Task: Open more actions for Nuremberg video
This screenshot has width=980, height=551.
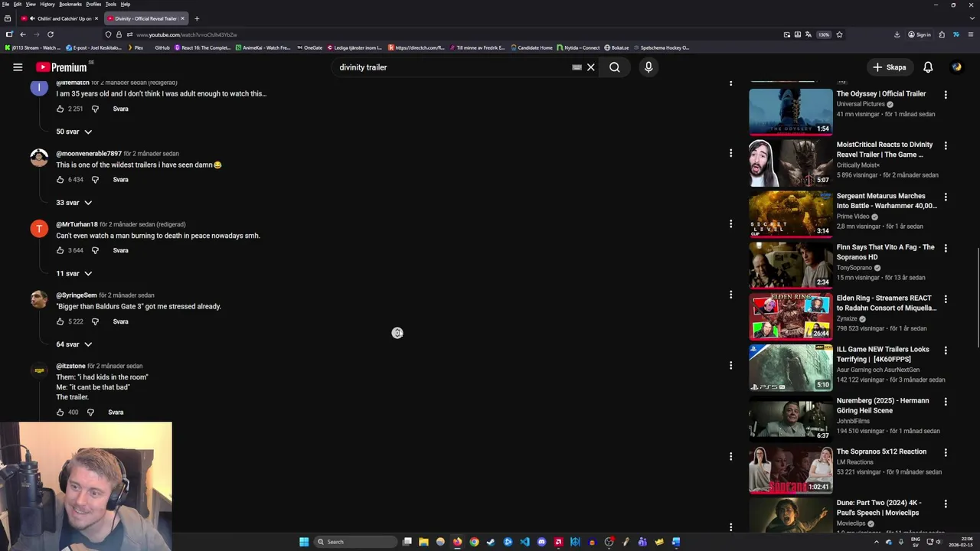Action: point(946,402)
